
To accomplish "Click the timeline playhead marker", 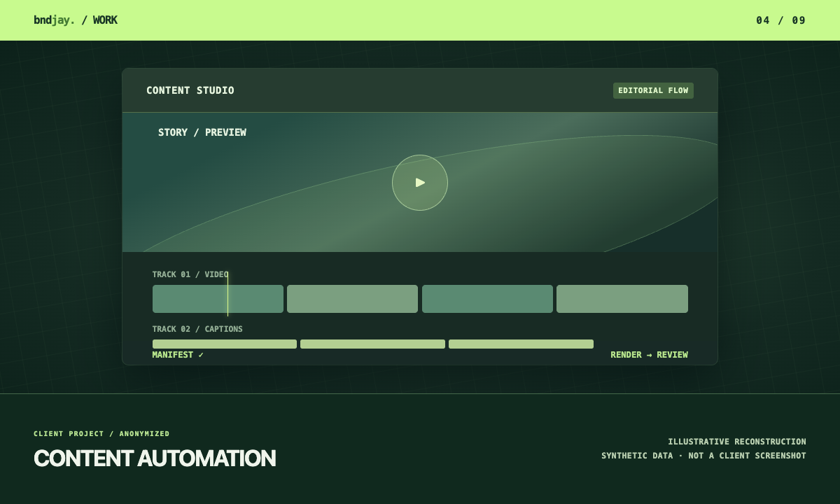I will pyautogui.click(x=227, y=294).
